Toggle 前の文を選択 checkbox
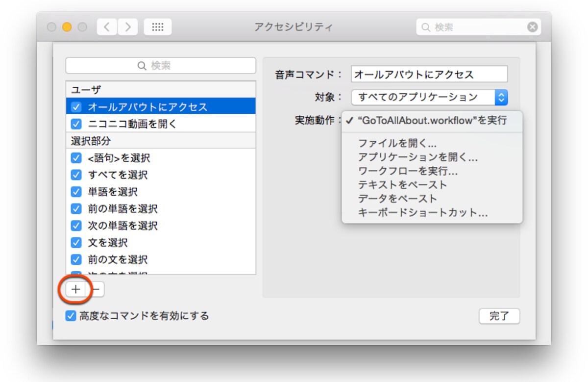Image resolution: width=588 pixels, height=382 pixels. click(x=76, y=259)
